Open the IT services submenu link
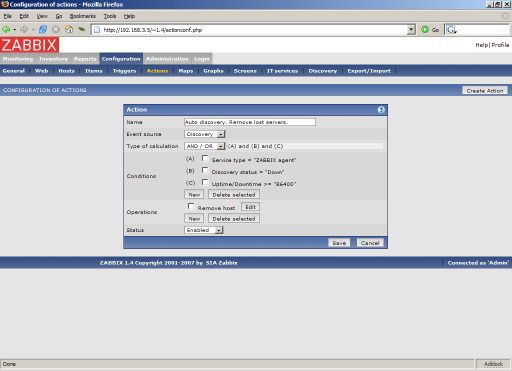The height and width of the screenshot is (371, 512). click(282, 71)
